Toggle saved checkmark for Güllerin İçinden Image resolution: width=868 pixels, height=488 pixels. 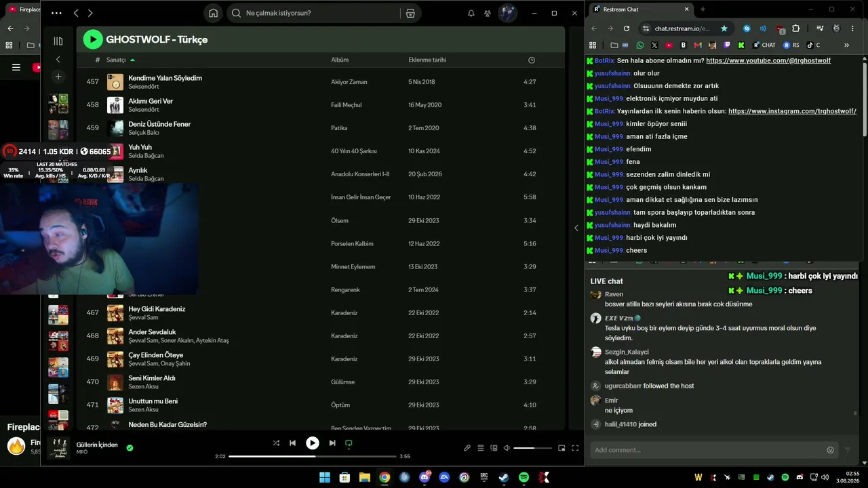pyautogui.click(x=130, y=448)
